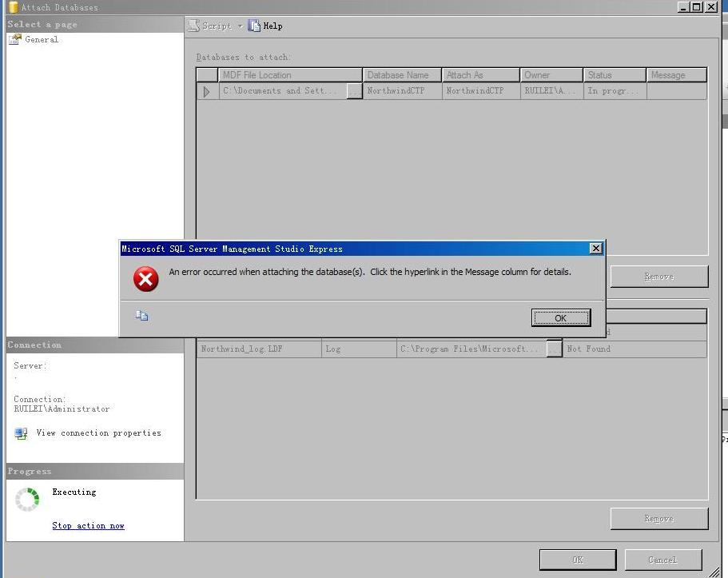Click the red error icon in the dialog
The width and height of the screenshot is (728, 578).
(x=145, y=279)
